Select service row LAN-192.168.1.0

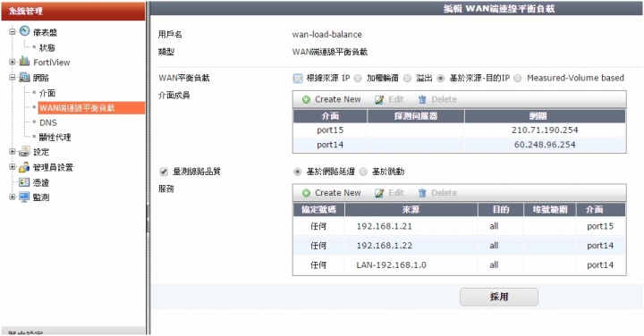[x=459, y=265]
